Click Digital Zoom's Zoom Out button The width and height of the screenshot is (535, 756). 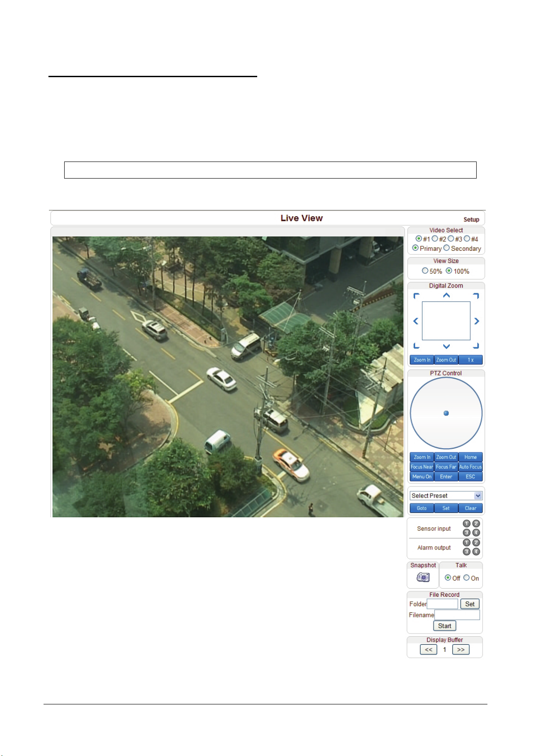(x=446, y=360)
